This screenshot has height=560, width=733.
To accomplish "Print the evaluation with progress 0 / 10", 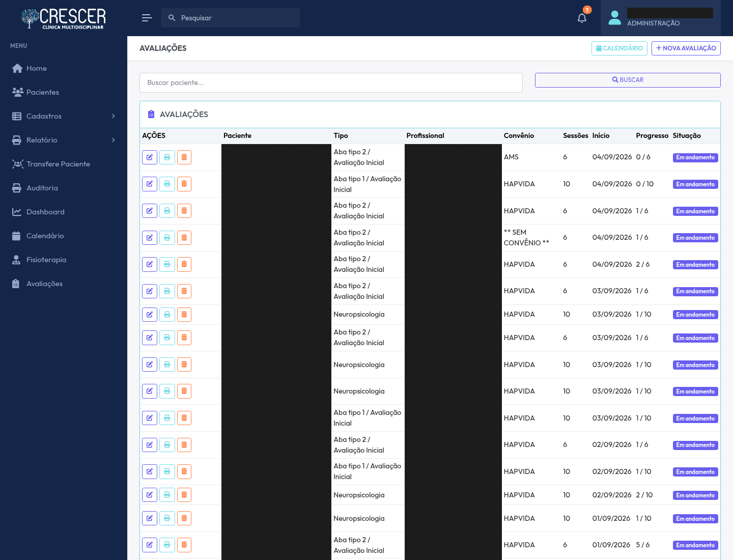I will tap(167, 184).
